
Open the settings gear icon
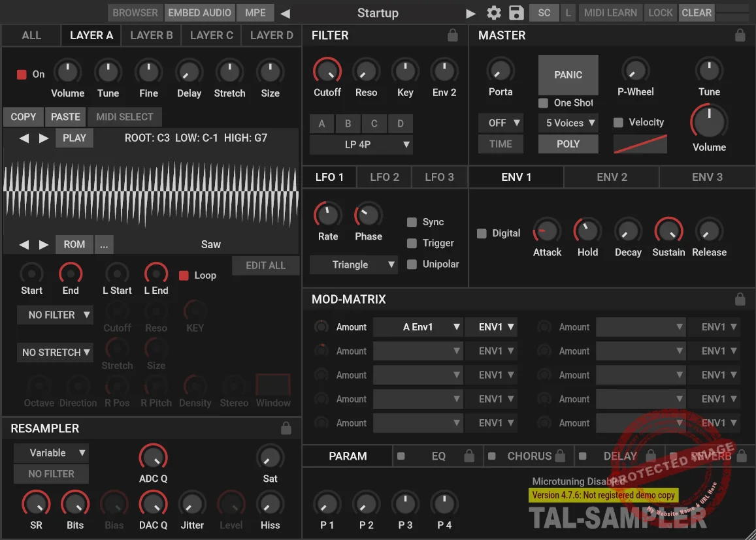click(494, 13)
